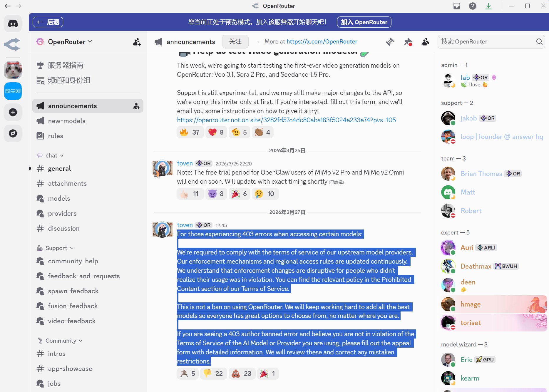Open the threads icon in channel header
Image resolution: width=549 pixels, height=392 pixels.
pos(390,42)
